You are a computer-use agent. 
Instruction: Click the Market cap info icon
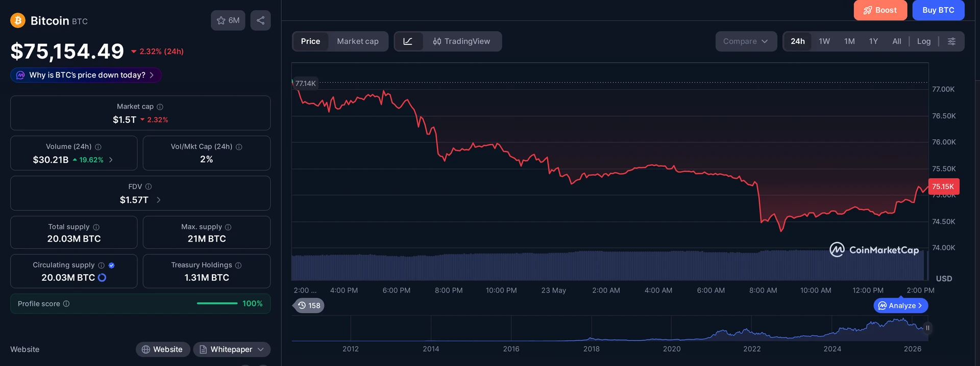(x=160, y=107)
